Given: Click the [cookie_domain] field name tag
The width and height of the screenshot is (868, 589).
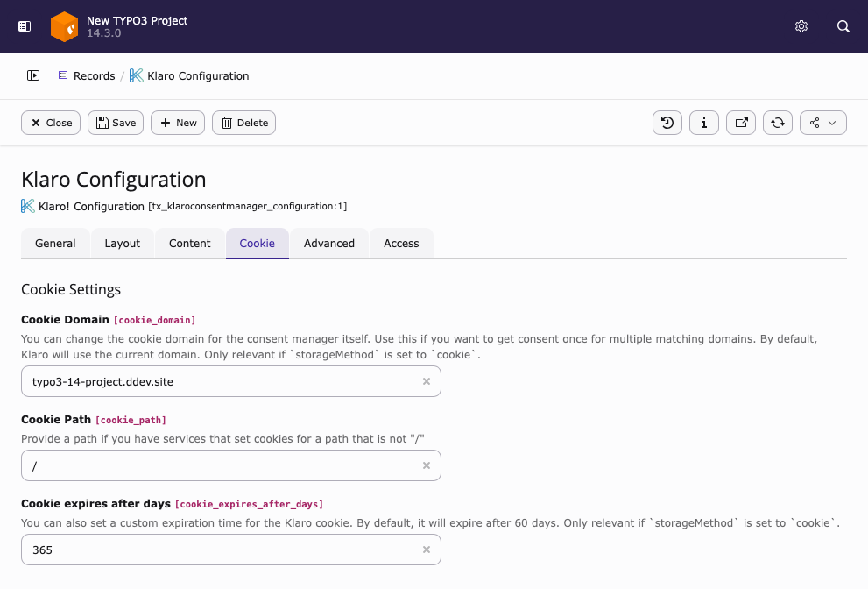Looking at the screenshot, I should (x=154, y=320).
